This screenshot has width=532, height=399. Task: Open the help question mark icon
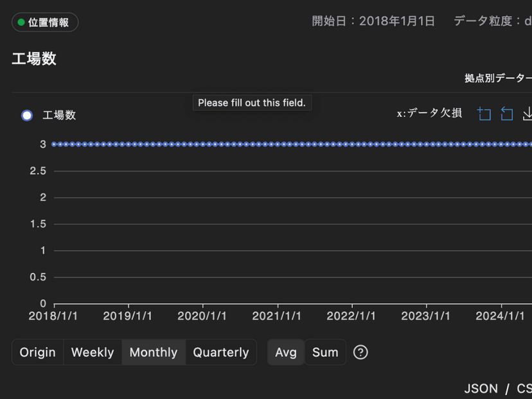pos(360,352)
